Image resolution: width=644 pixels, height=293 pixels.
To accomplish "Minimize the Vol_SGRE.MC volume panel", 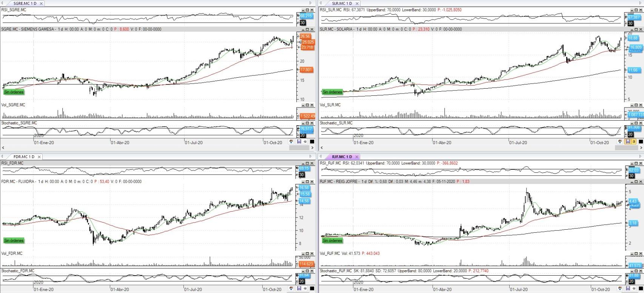I will tap(303, 105).
